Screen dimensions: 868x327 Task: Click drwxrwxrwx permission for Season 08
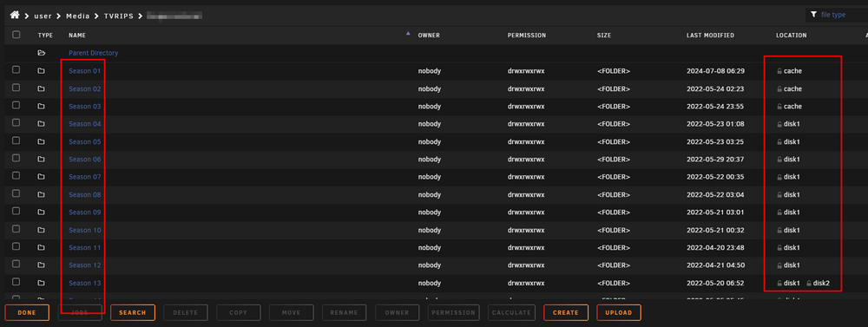[526, 195]
